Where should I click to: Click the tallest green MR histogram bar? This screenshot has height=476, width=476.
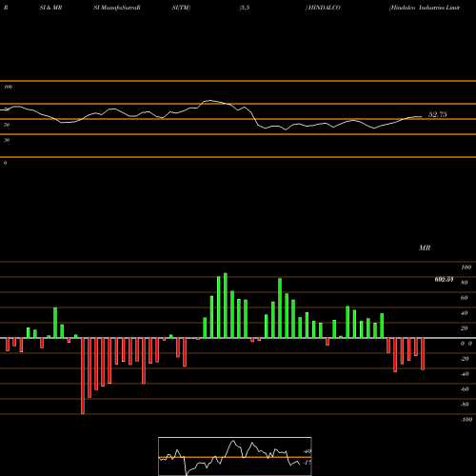(226, 306)
